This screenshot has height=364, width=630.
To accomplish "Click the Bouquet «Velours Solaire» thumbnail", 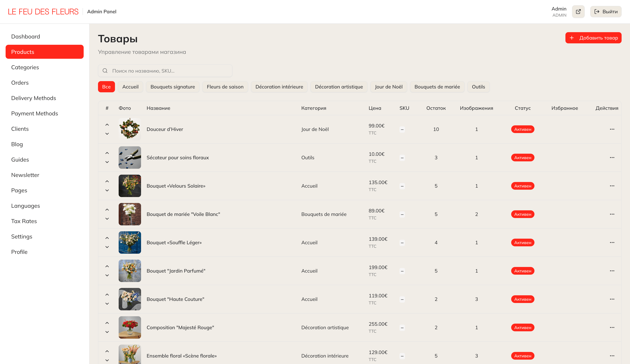I will coord(129,186).
